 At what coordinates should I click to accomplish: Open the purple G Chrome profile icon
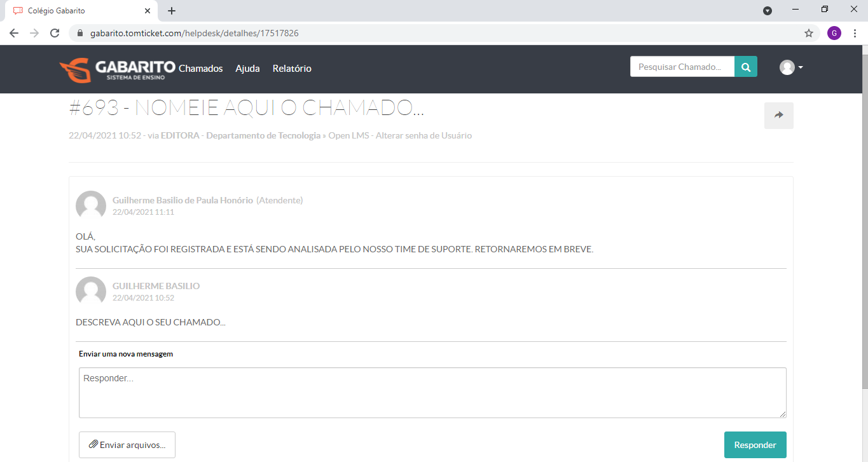coord(834,33)
